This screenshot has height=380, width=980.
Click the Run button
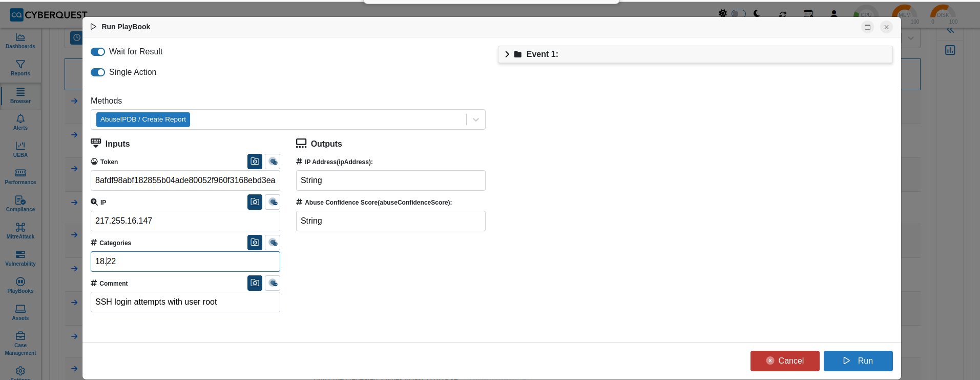(x=858, y=361)
